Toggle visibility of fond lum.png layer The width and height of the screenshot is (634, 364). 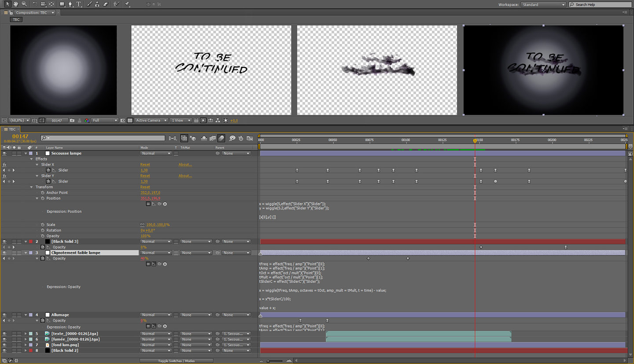(4, 345)
